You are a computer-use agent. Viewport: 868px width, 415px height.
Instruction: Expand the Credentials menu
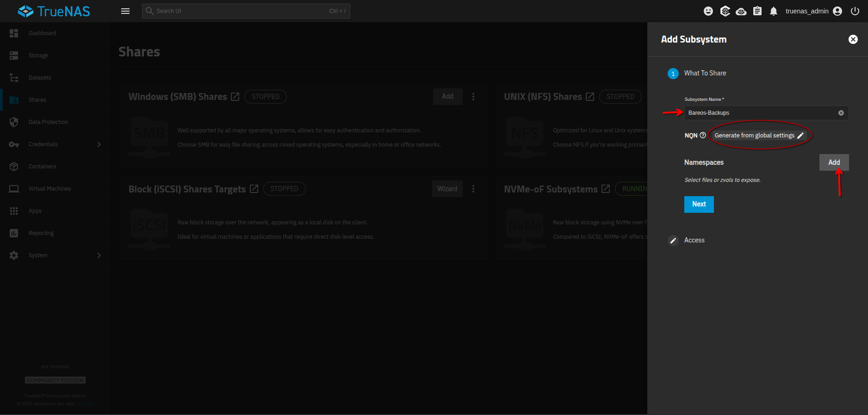(x=56, y=144)
